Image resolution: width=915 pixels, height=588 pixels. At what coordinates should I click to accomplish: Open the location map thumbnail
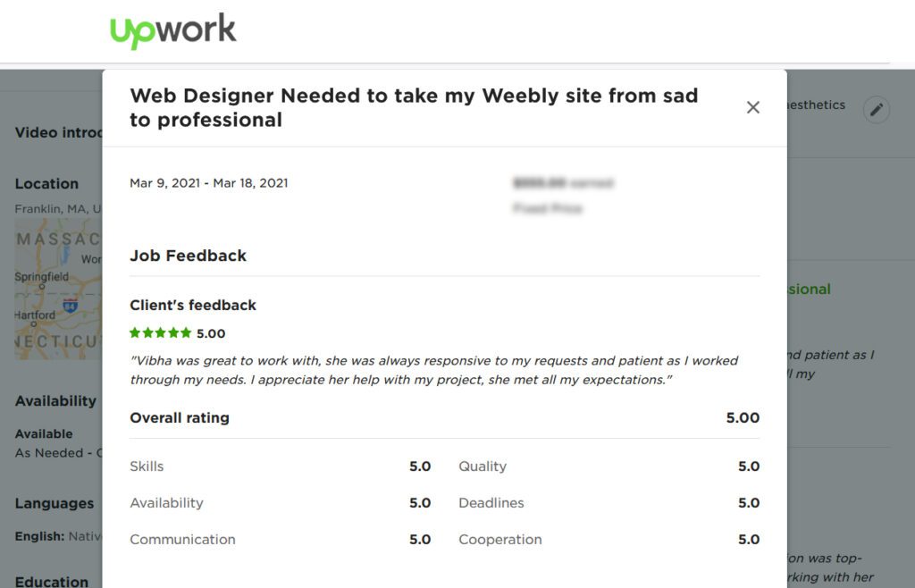click(x=59, y=289)
